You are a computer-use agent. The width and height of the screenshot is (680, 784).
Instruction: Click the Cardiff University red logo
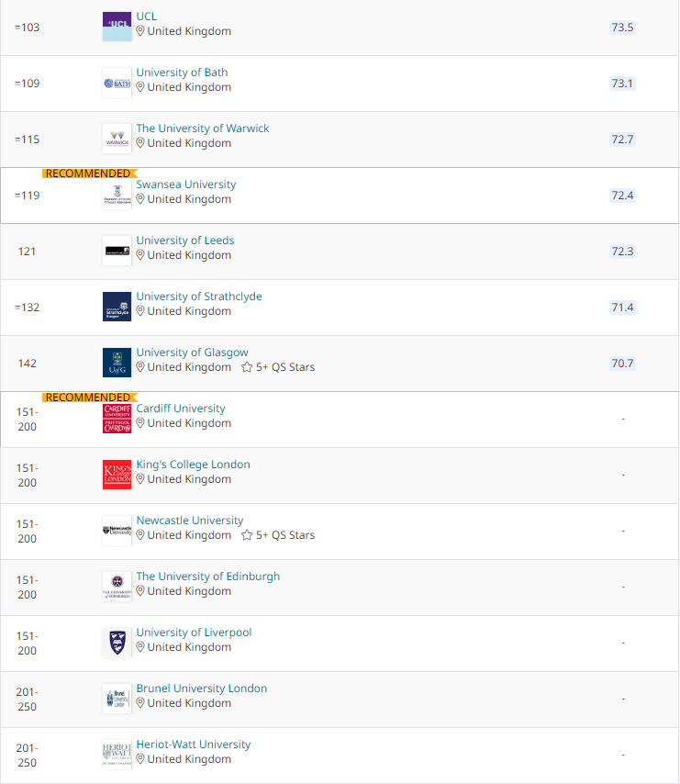tap(117, 418)
